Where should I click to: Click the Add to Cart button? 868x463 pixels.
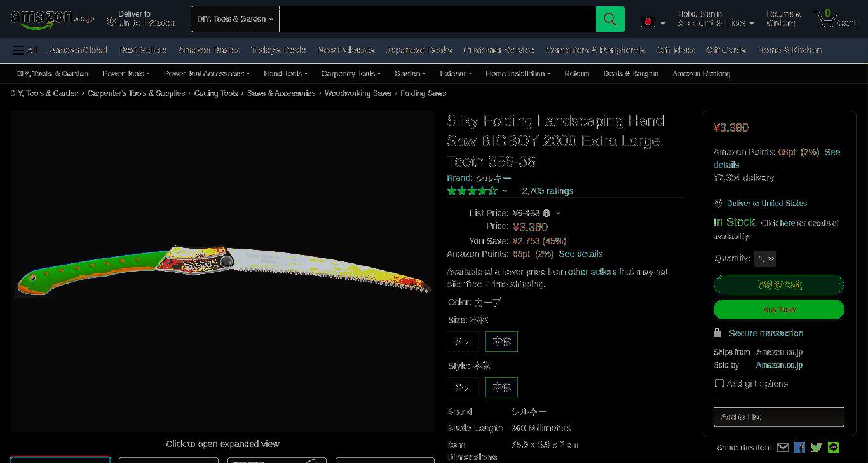point(779,284)
